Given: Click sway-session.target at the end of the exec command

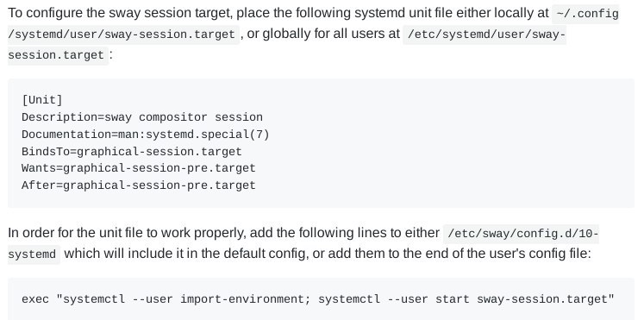Looking at the screenshot, I should click(x=542, y=299).
